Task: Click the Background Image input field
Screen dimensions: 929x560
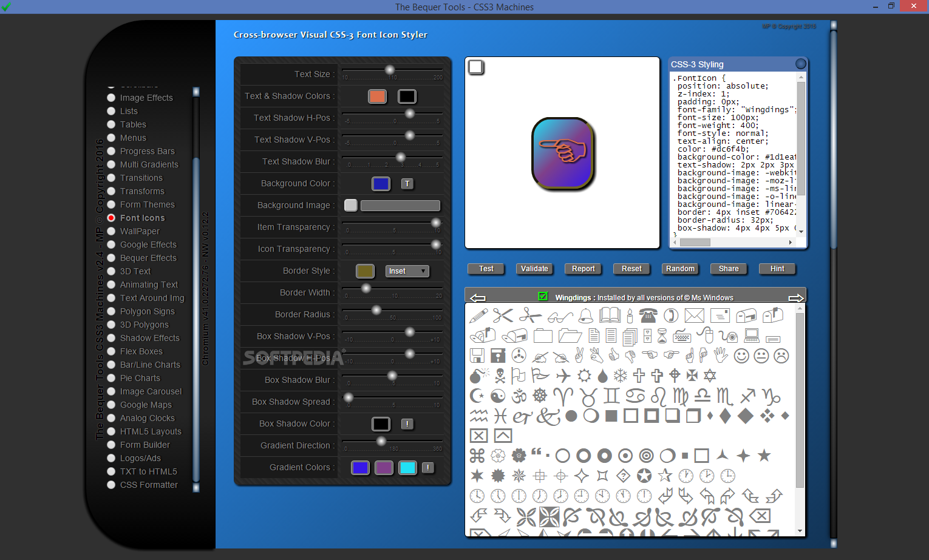Action: tap(400, 206)
